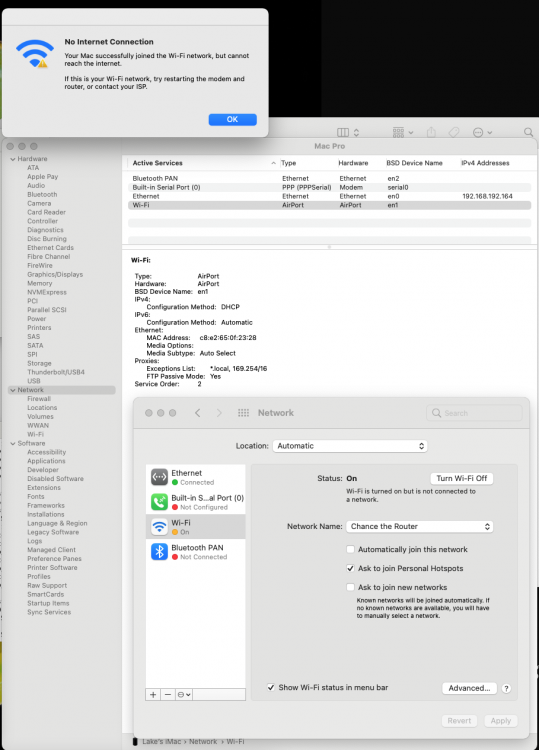Screen dimensions: 539x750
Task: Open the Network Name dropdown Chance the Router
Action: tap(419, 526)
